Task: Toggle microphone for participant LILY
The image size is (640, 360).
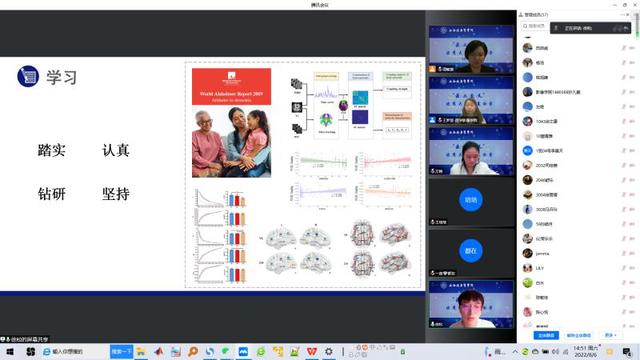Action: click(x=624, y=268)
